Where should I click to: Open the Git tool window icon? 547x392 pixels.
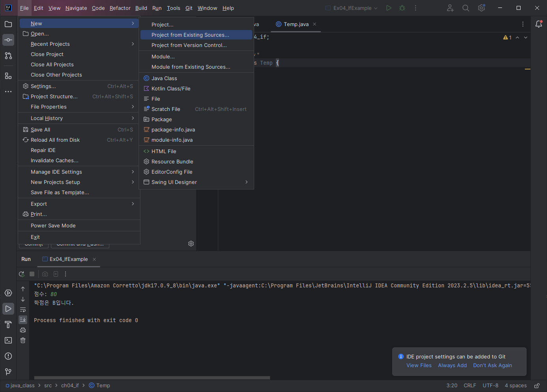[8, 372]
